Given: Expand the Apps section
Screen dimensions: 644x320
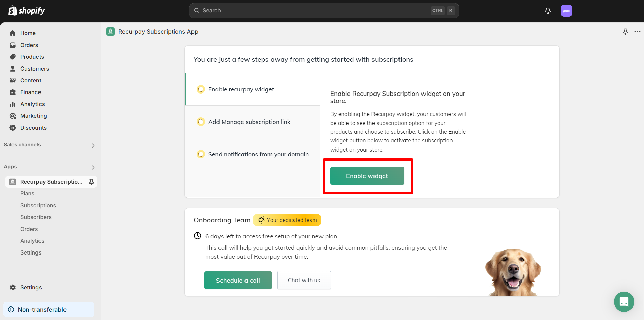Looking at the screenshot, I should click(x=93, y=167).
